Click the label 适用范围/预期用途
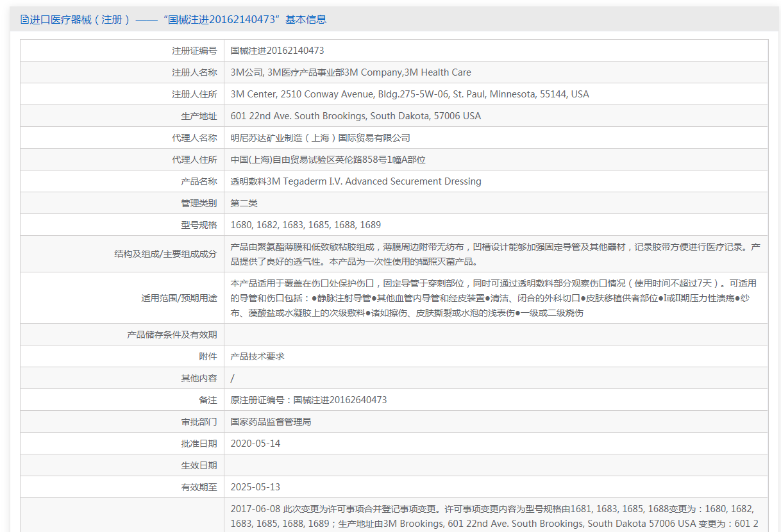The width and height of the screenshot is (781, 532). click(x=179, y=298)
